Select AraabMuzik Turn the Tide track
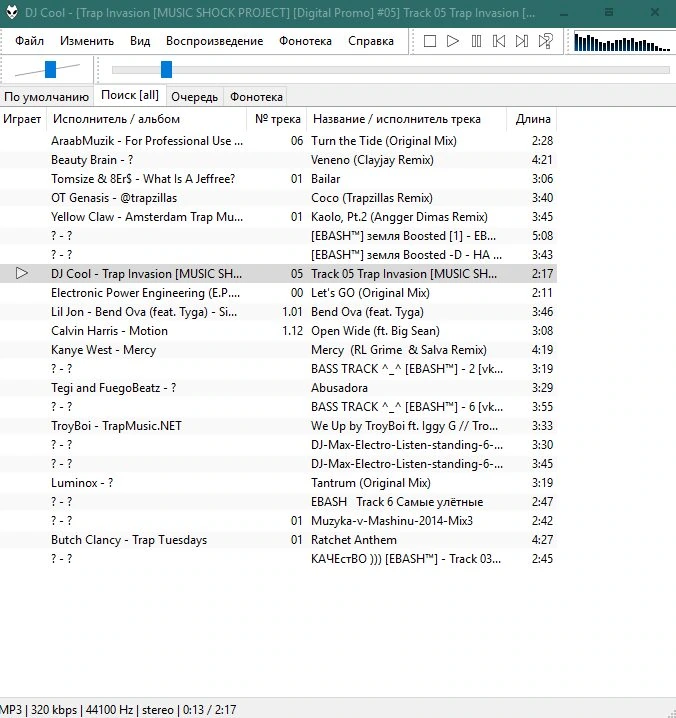 (278, 141)
